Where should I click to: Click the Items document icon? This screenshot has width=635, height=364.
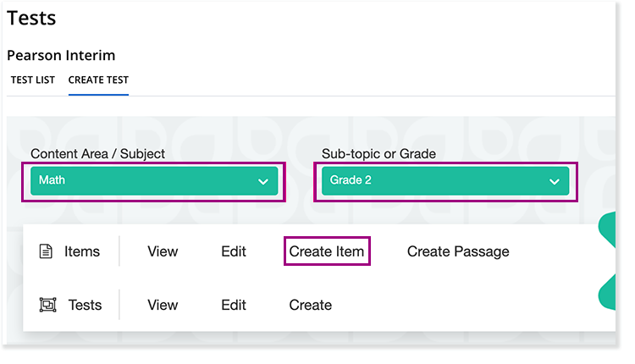pos(46,251)
